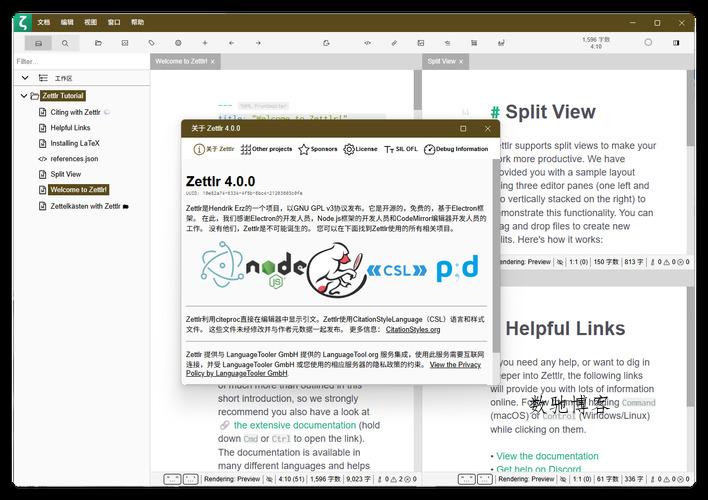Click cursor position 4:10 (51) in status bar
The height and width of the screenshot is (500, 708).
coord(291,479)
